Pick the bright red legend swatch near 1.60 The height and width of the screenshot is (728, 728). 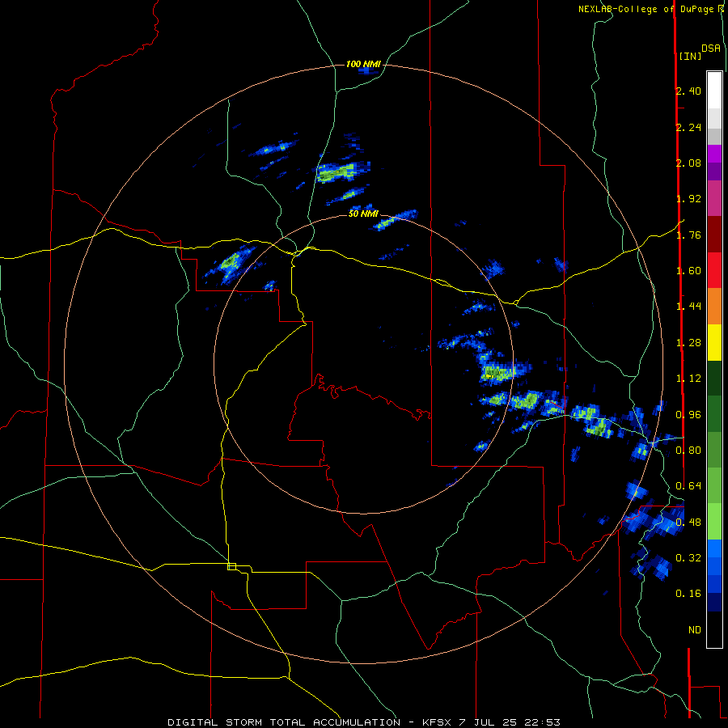714,270
